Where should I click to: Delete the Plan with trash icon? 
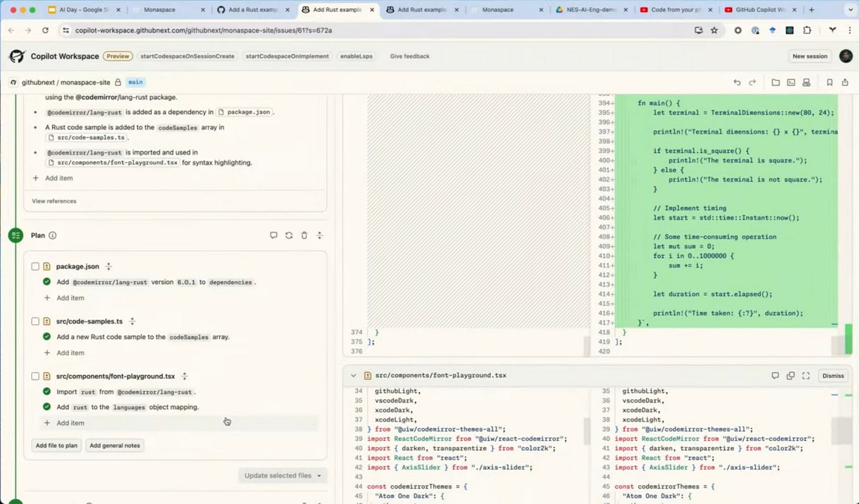click(x=304, y=235)
